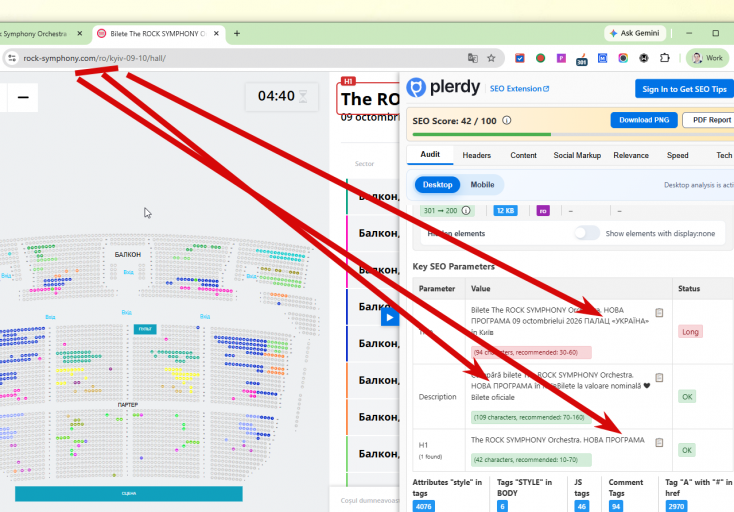Open the Extensions puzzle piece menu
Image resolution: width=734 pixels, height=512 pixels.
pyautogui.click(x=665, y=58)
